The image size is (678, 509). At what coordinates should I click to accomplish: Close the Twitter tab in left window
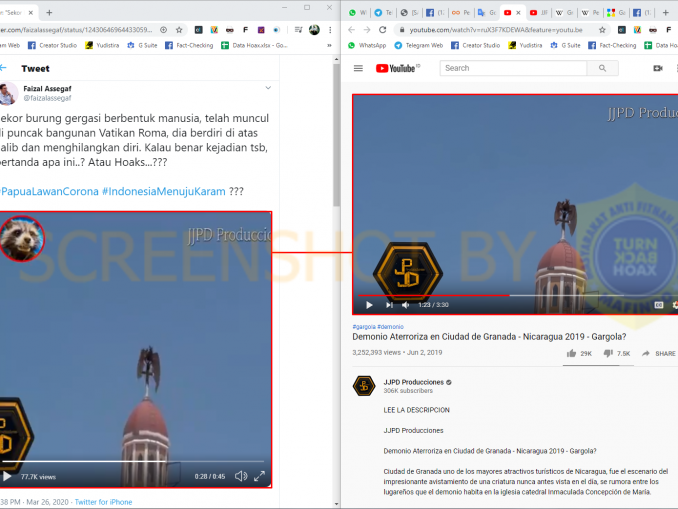[31, 13]
